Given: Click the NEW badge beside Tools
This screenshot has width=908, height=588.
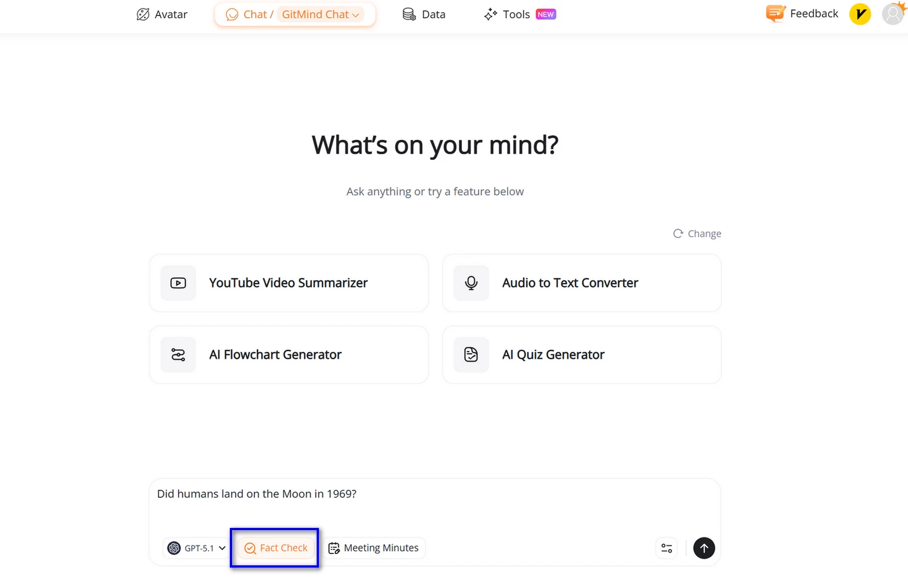Looking at the screenshot, I should (546, 14).
